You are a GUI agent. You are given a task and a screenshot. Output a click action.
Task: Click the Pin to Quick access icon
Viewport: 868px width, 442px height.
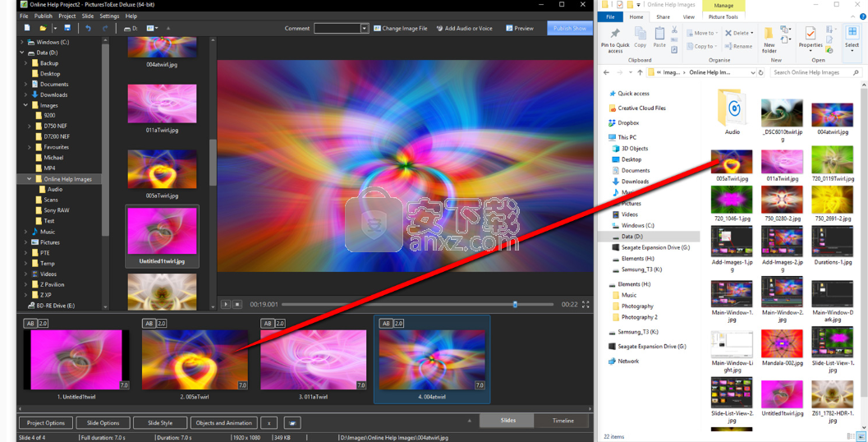tap(615, 33)
